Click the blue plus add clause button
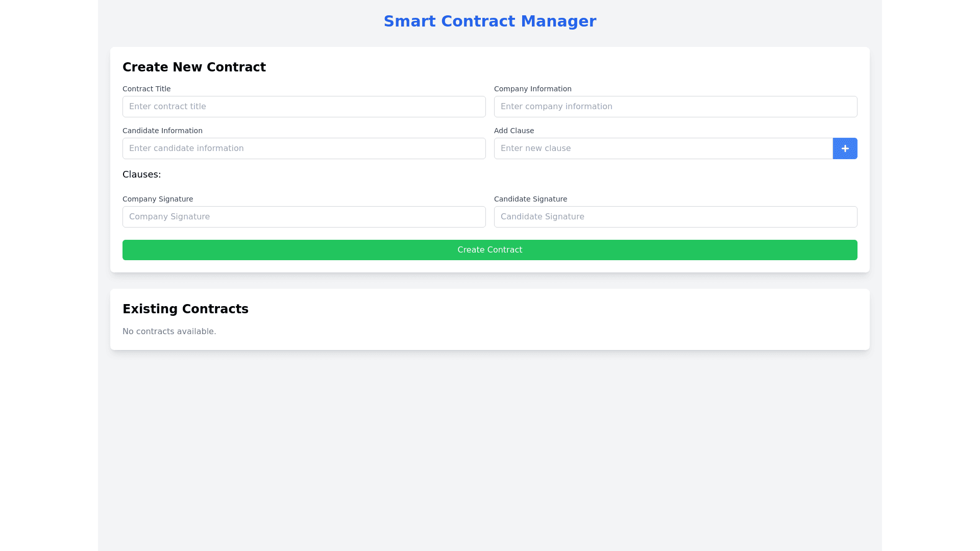Image resolution: width=980 pixels, height=551 pixels. [845, 148]
